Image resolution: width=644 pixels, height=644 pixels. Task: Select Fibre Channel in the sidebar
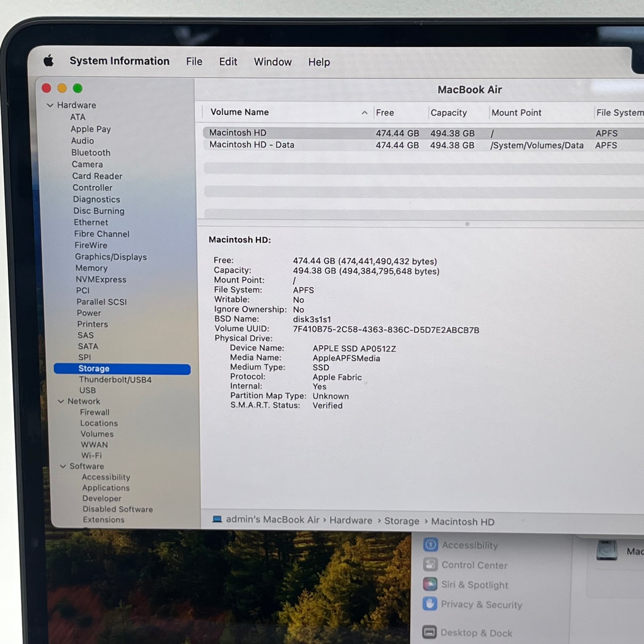point(102,234)
